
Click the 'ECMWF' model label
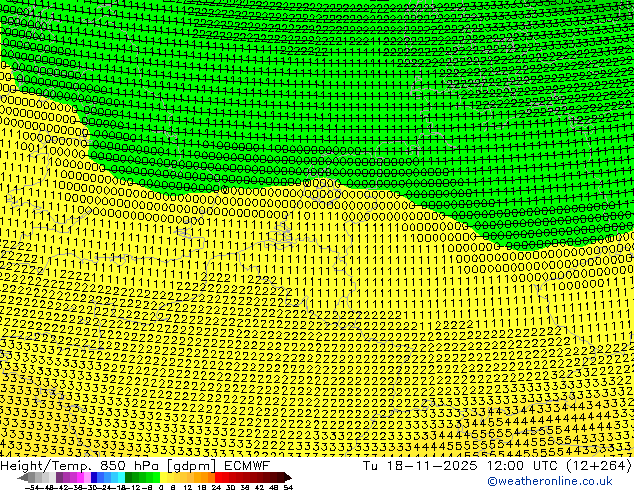247,466
